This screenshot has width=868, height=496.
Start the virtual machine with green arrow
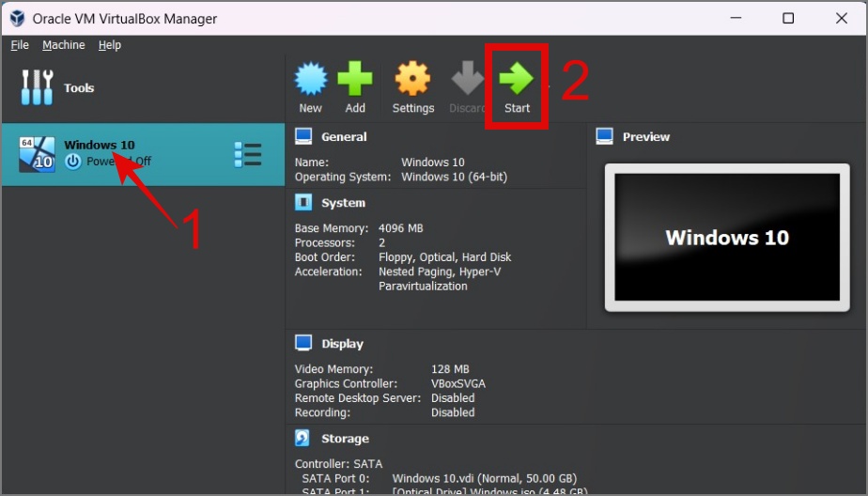[x=516, y=78]
